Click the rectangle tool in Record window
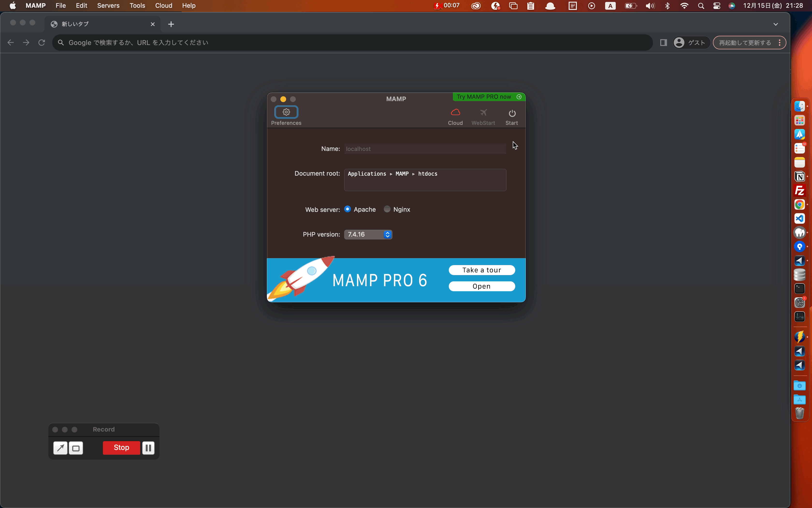Screen dimensions: 812x508 (x=76, y=448)
